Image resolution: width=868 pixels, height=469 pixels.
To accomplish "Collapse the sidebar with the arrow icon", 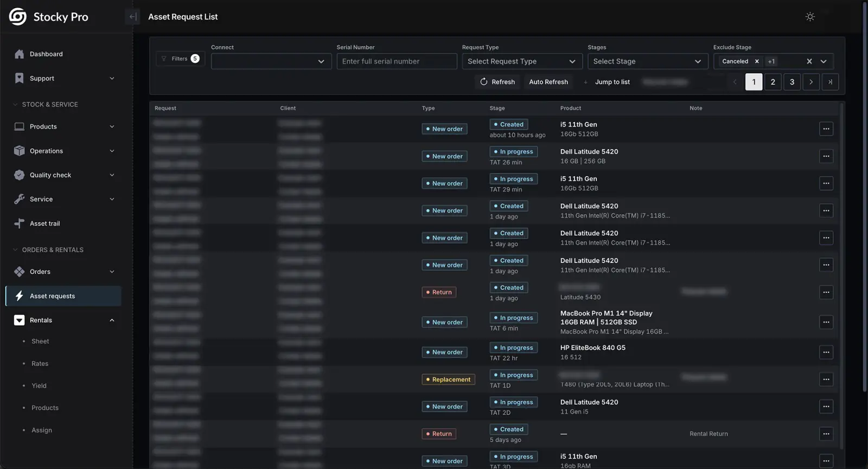I will 132,17.
